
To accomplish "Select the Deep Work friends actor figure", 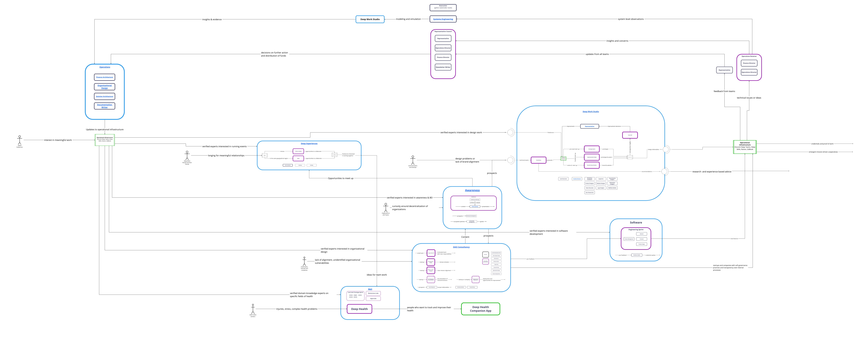I will pos(187,155).
